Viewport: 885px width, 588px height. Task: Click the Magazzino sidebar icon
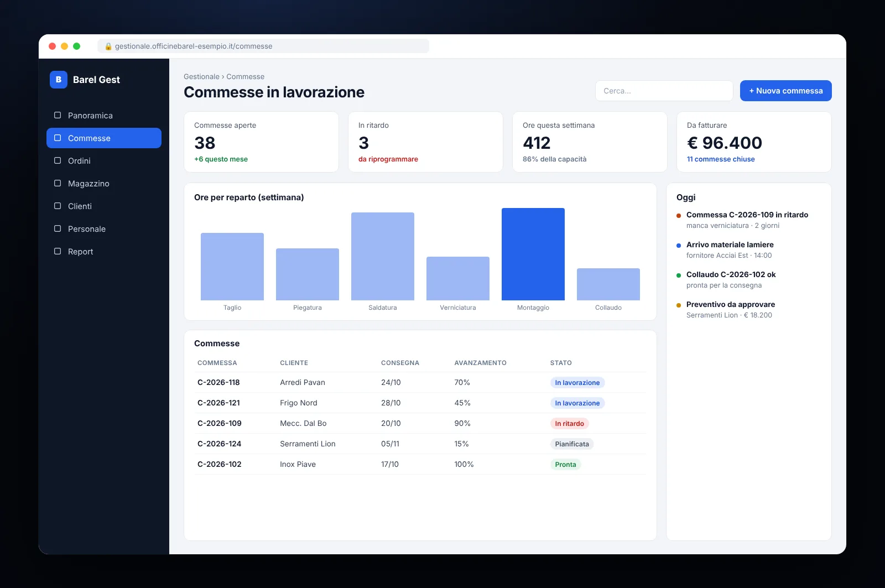coord(58,183)
